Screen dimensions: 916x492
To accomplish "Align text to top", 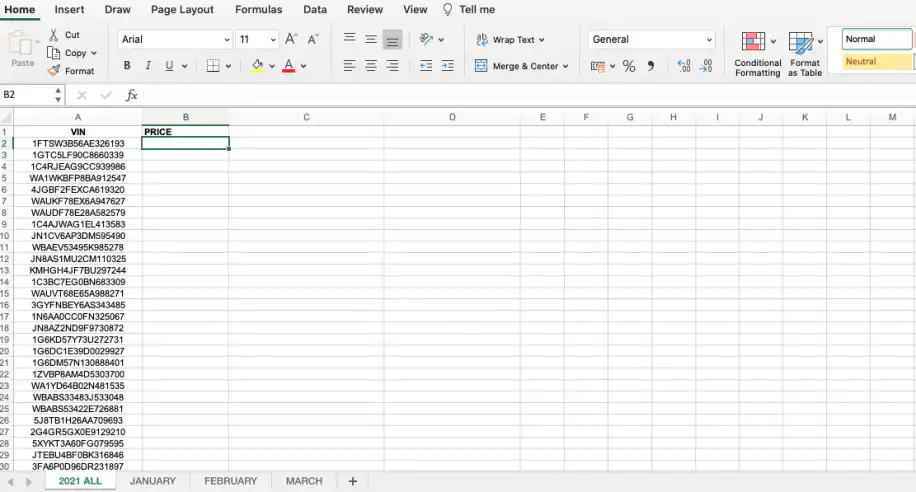I will pos(349,39).
